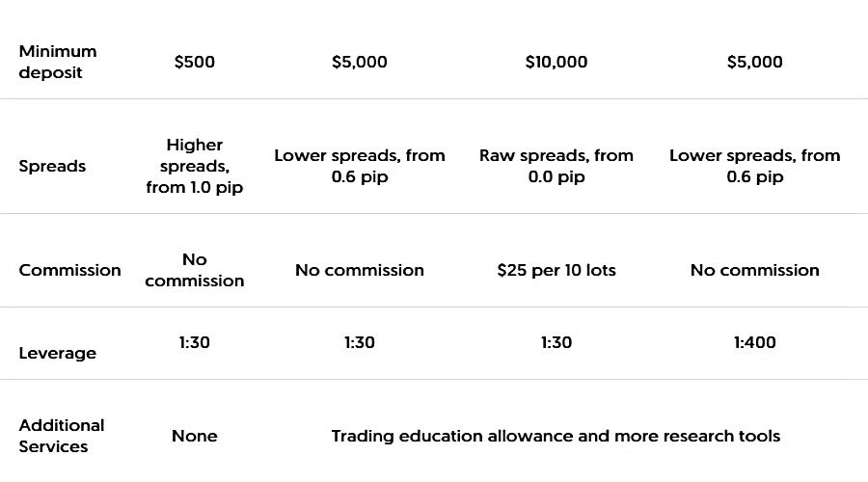Select the None additional services cell
This screenshot has height=482, width=868.
point(194,436)
